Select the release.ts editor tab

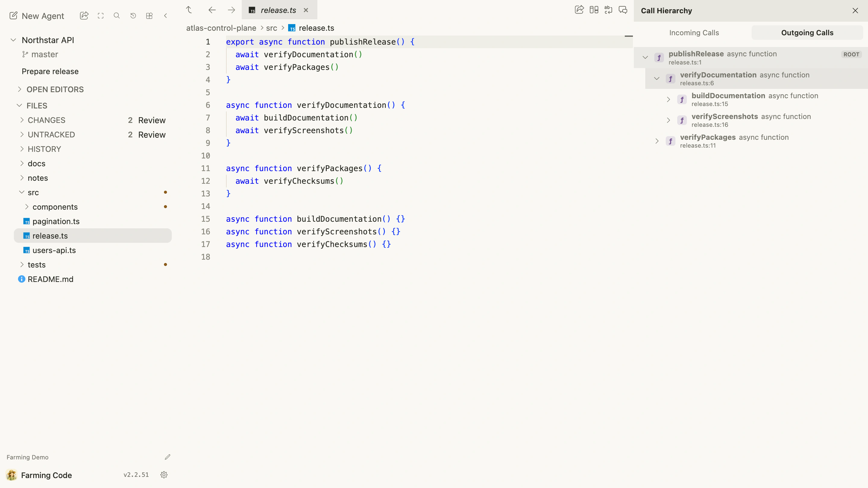coord(279,10)
